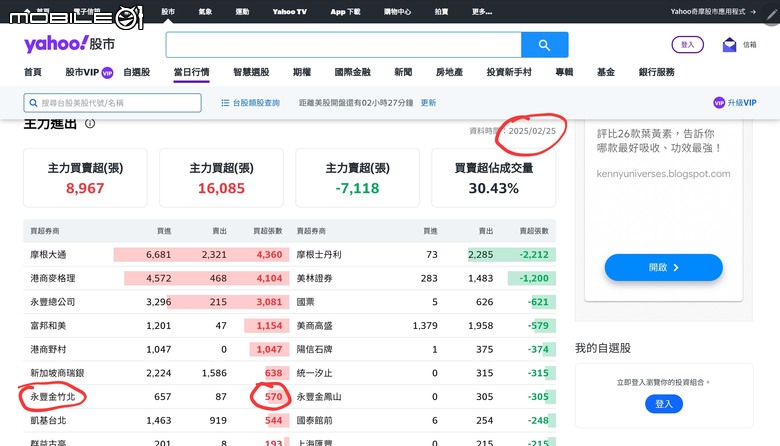Click the arrow next to Yahoo奇摩股市應用程式
The width and height of the screenshot is (780, 446).
[753, 11]
